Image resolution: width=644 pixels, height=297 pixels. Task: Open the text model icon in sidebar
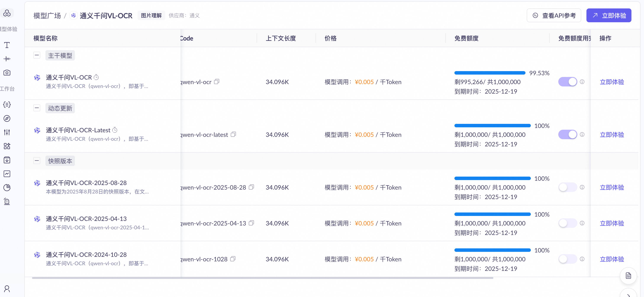(7, 45)
